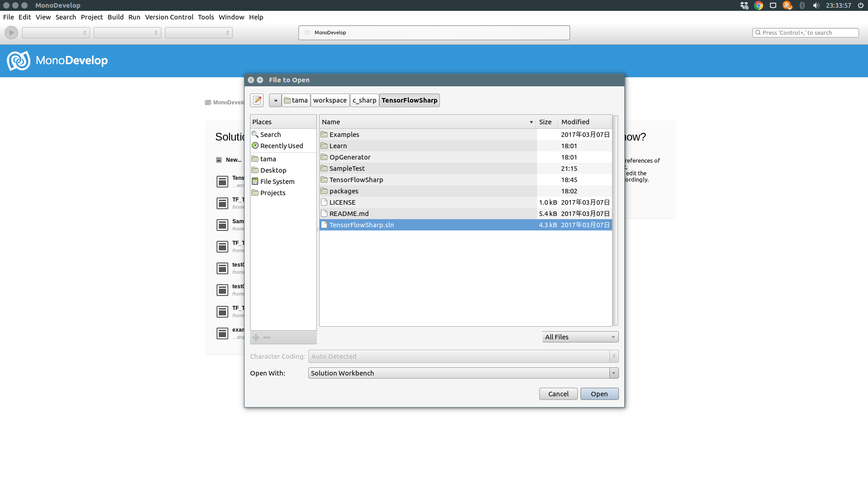
Task: Sort files by Name column header
Action: [428, 122]
